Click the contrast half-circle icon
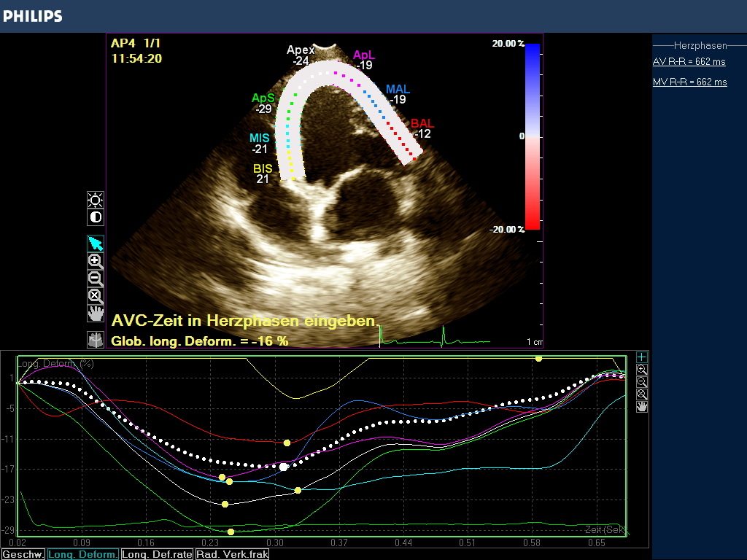The image size is (747, 560). click(96, 217)
